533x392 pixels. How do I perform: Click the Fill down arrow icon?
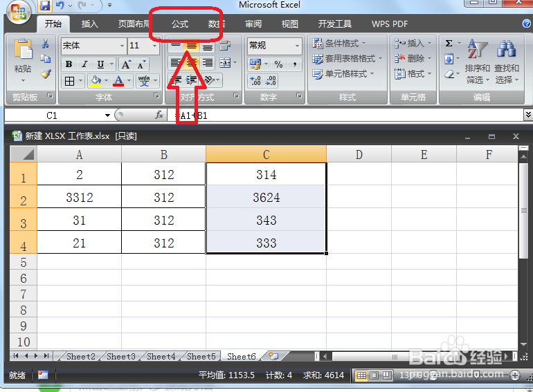coord(449,59)
